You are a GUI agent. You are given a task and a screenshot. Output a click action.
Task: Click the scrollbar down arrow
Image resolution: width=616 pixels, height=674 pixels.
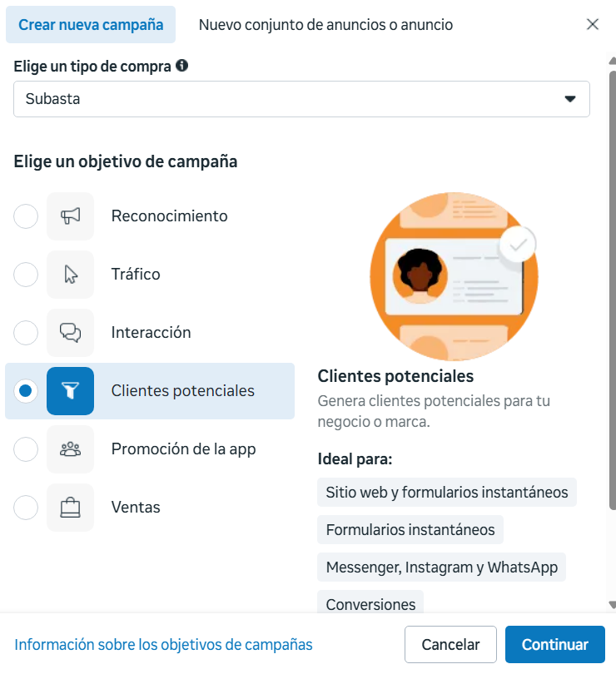click(x=613, y=605)
